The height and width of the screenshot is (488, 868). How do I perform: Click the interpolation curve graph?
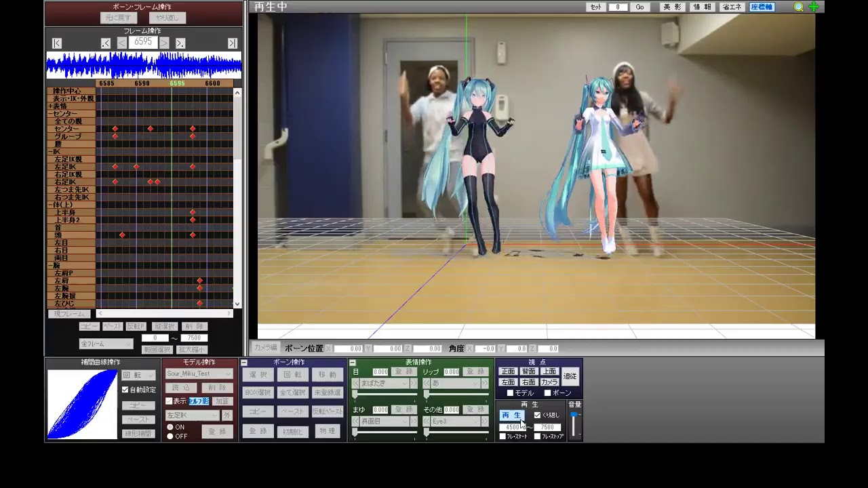coord(82,404)
